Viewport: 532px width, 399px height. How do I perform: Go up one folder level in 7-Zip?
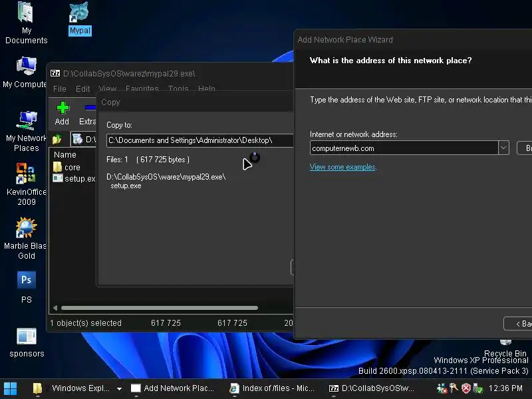(57, 139)
